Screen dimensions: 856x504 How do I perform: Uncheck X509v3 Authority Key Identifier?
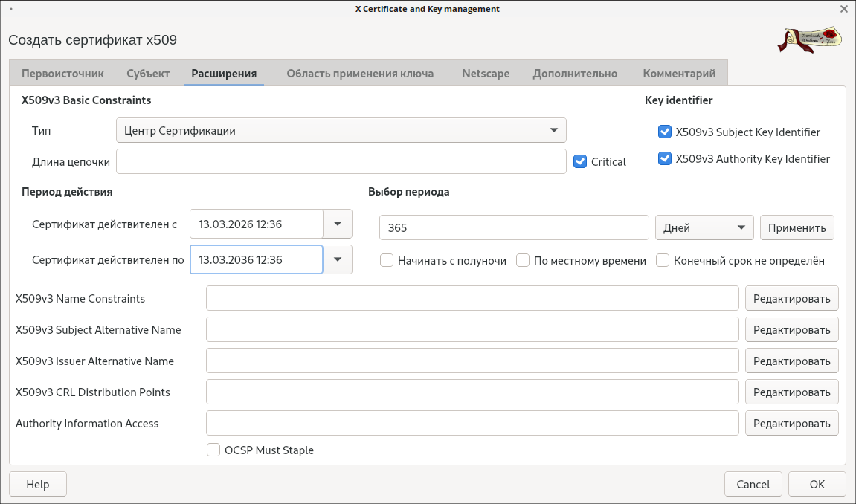(x=665, y=159)
